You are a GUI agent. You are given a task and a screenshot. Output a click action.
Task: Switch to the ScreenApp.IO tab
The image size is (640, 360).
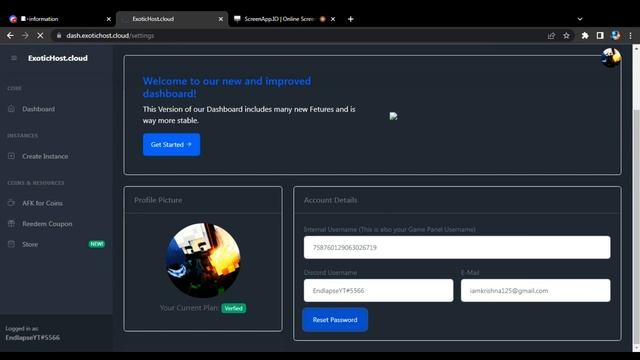(280, 19)
